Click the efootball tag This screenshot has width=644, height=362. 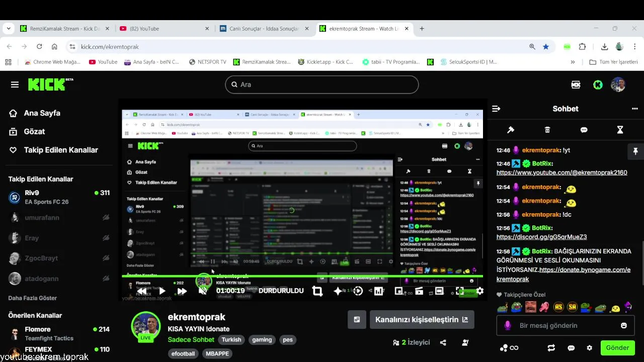[183, 354]
